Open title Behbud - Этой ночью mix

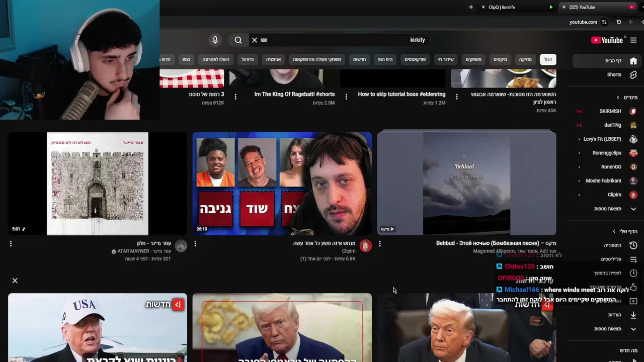[496, 243]
